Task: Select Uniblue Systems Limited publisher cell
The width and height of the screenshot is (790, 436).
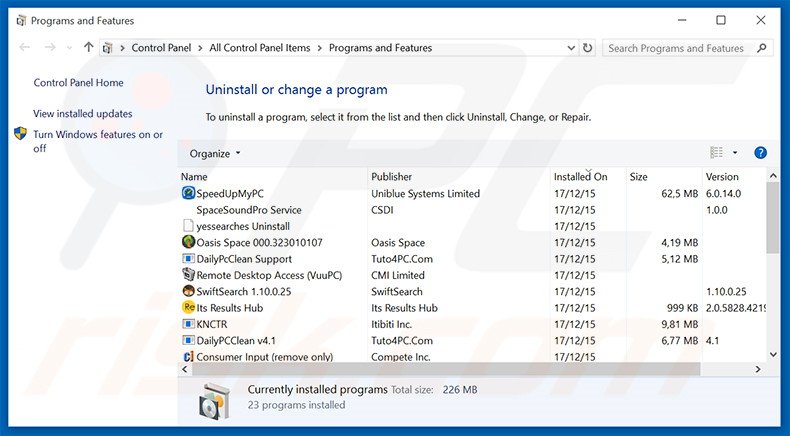Action: 425,194
